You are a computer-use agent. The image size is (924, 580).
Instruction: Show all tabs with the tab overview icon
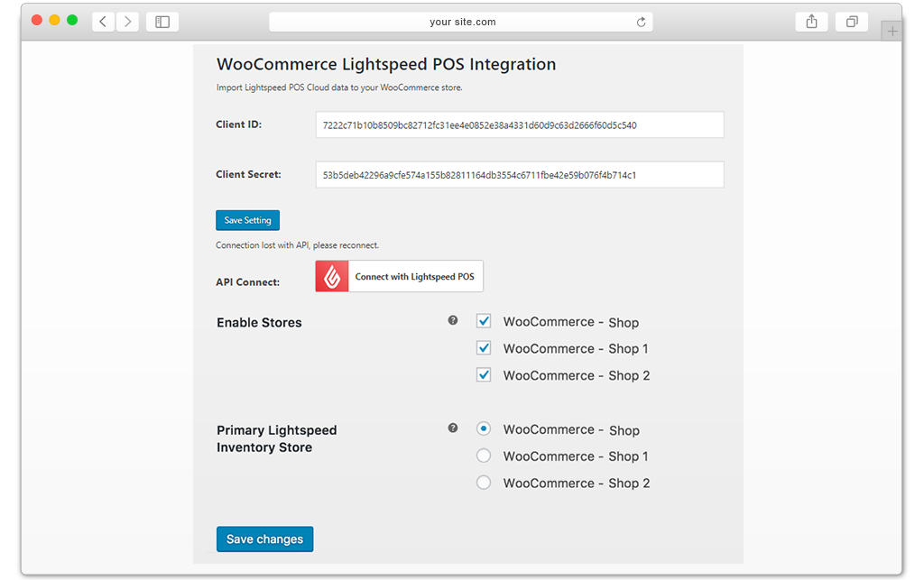pyautogui.click(x=852, y=22)
